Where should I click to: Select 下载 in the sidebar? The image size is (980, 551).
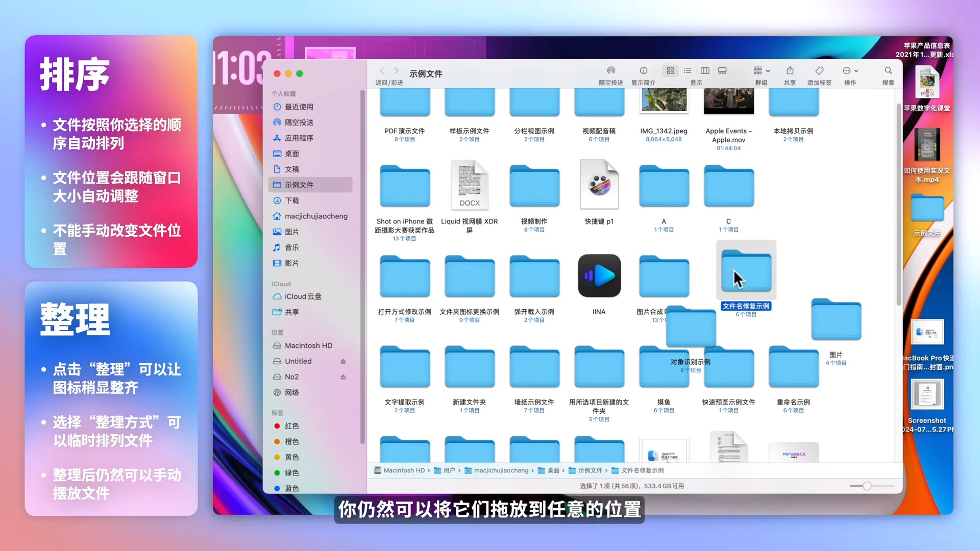click(292, 201)
